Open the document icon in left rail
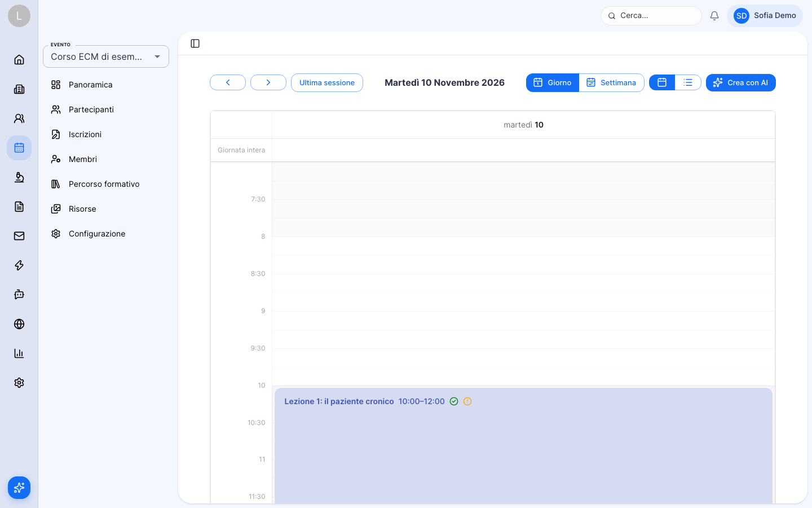Screen dimensions: 812x508 (x=19, y=207)
